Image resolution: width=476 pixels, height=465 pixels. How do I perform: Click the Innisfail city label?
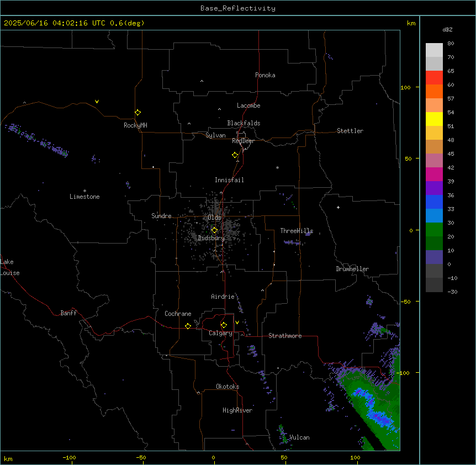click(x=229, y=180)
